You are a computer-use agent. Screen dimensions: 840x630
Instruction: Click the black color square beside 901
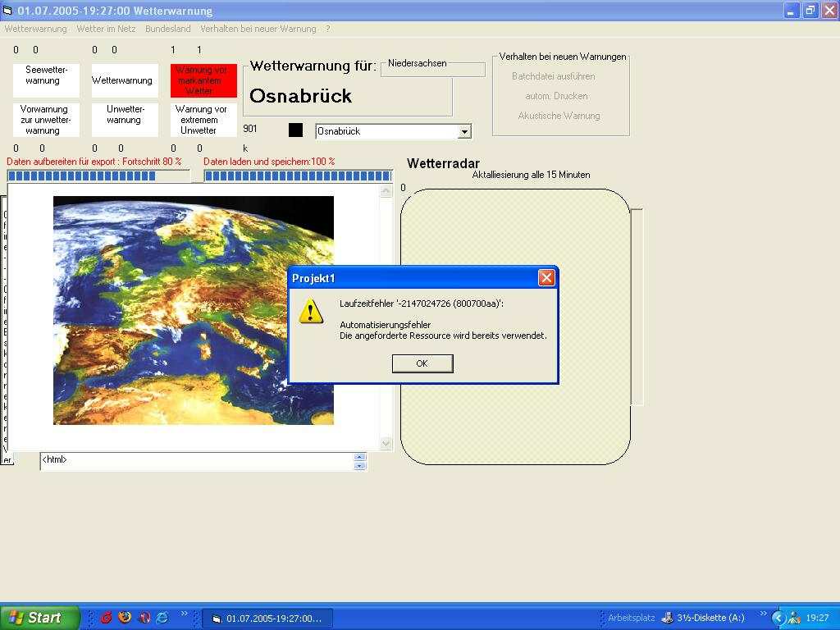[295, 130]
